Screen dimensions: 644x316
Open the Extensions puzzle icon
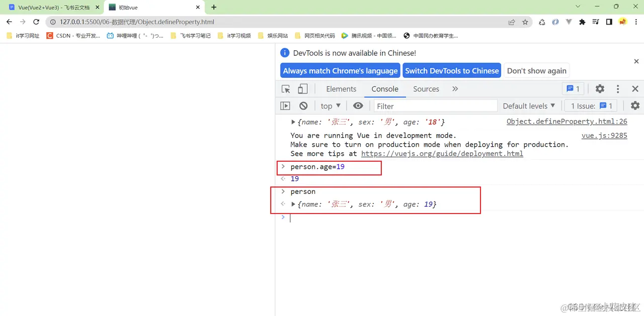click(583, 22)
